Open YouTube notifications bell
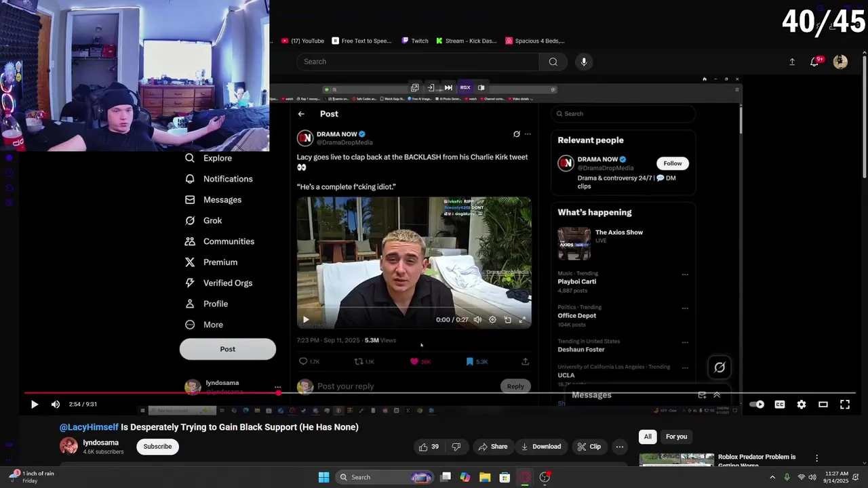Screen dimensions: 868x488 coord(814,62)
